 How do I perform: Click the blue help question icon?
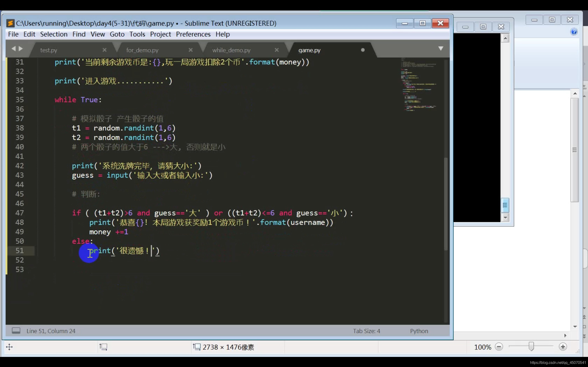(574, 32)
